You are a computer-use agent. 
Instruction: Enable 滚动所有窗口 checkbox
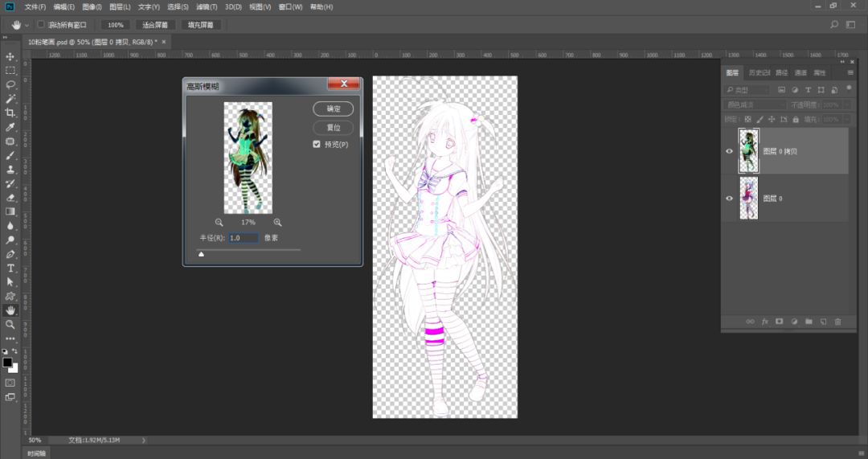[x=41, y=25]
